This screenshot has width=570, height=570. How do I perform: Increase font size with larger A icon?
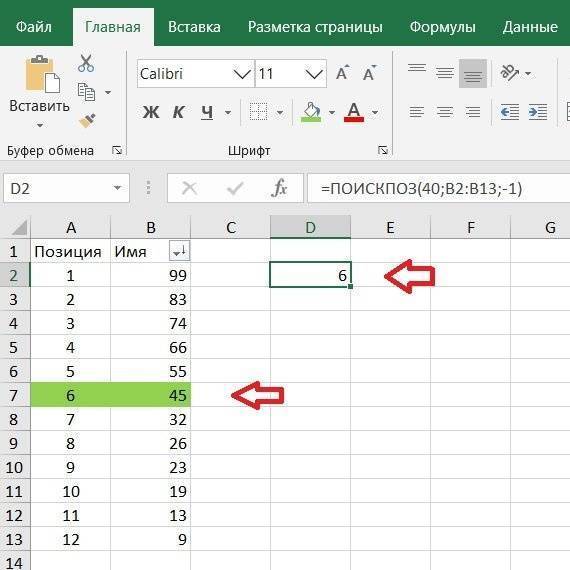click(342, 73)
